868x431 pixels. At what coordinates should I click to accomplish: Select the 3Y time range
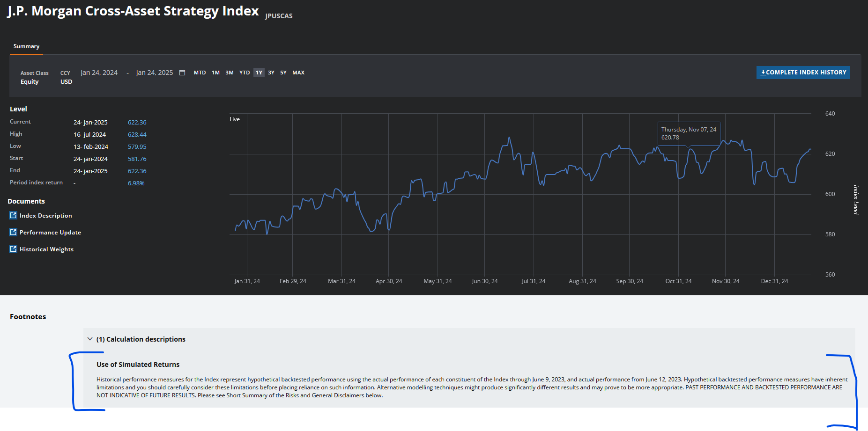point(271,73)
